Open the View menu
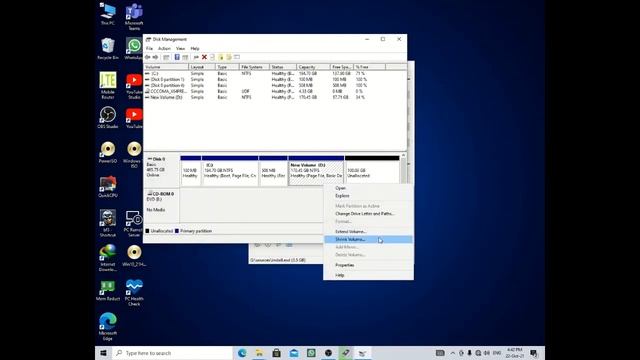 click(x=180, y=49)
